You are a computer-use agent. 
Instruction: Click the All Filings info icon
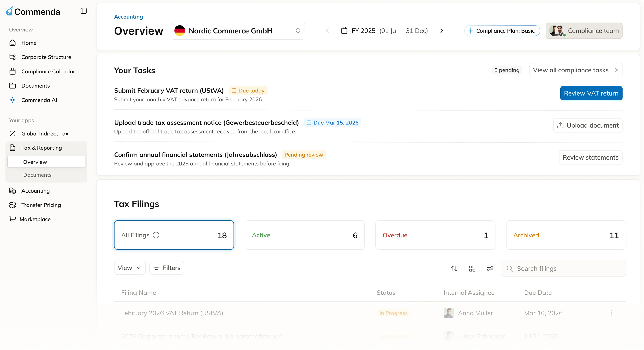click(156, 235)
